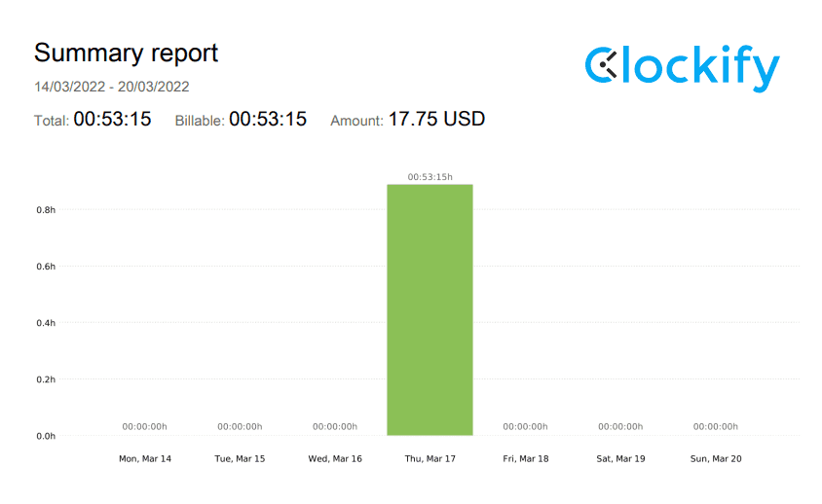
Task: Click the 0.4h y-axis label
Action: [x=46, y=323]
